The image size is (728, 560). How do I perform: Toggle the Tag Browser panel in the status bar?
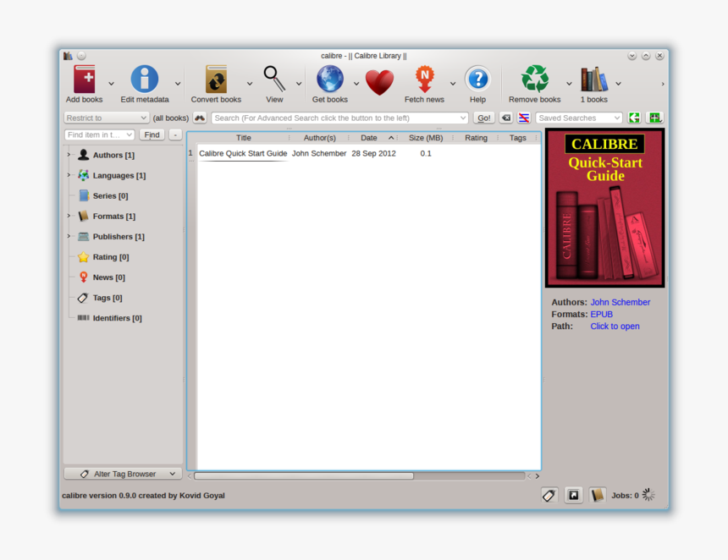coord(549,496)
